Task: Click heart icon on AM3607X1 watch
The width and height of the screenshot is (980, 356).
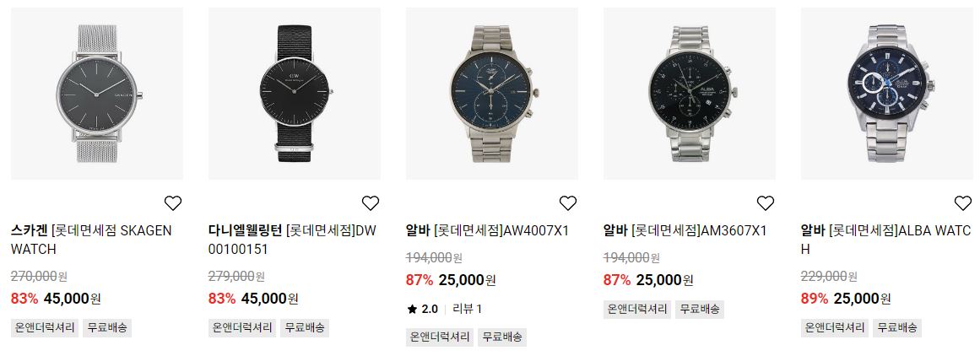Action: tap(766, 203)
